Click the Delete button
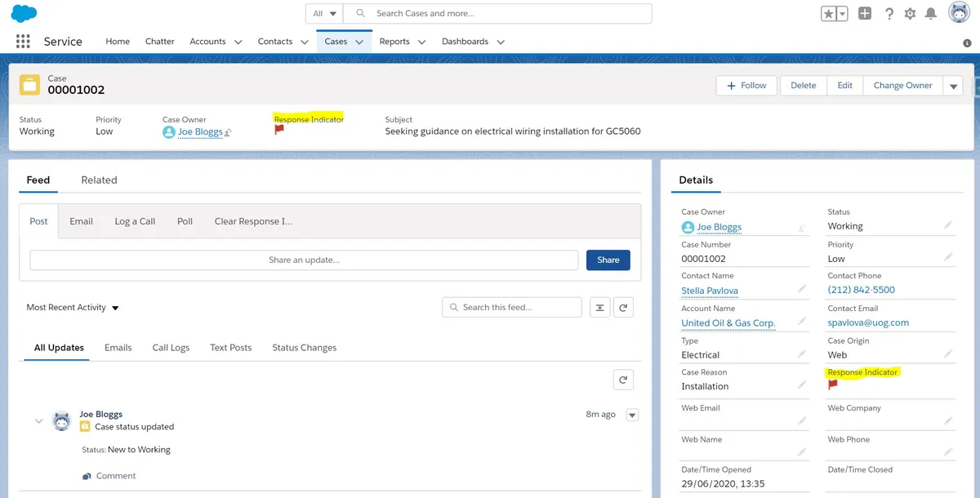The width and height of the screenshot is (980, 498). coord(804,86)
